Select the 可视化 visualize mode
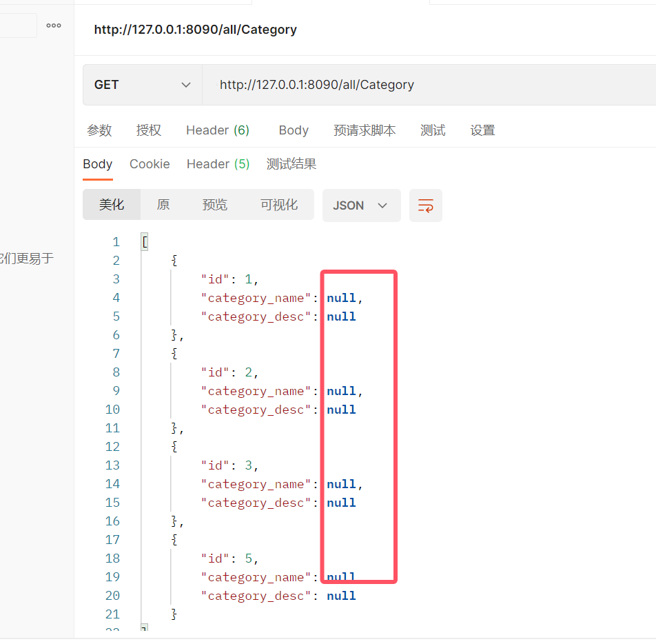 (278, 204)
